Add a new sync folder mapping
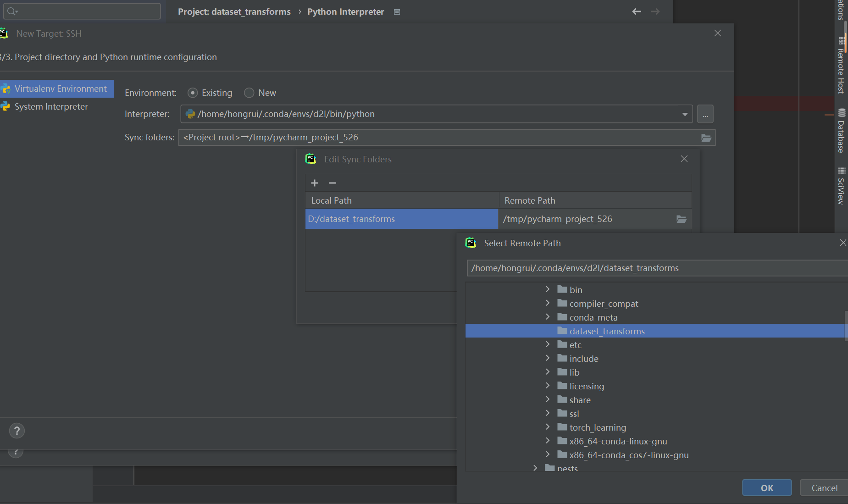848x504 pixels. coord(315,183)
